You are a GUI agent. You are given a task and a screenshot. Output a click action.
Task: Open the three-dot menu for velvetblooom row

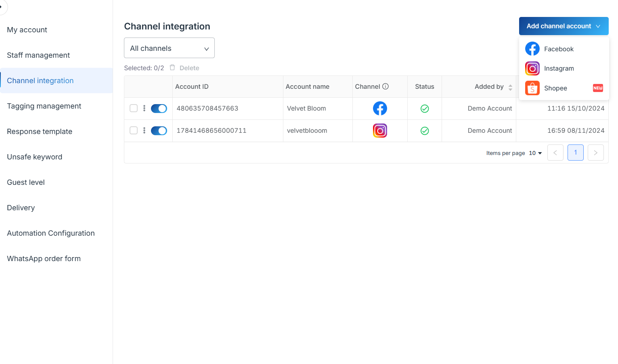pos(144,131)
